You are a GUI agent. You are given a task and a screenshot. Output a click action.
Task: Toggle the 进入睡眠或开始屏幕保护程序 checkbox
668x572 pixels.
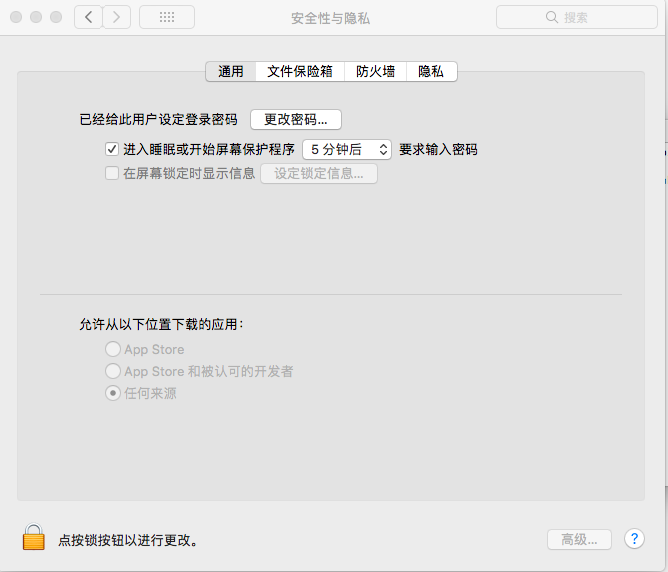[112, 149]
